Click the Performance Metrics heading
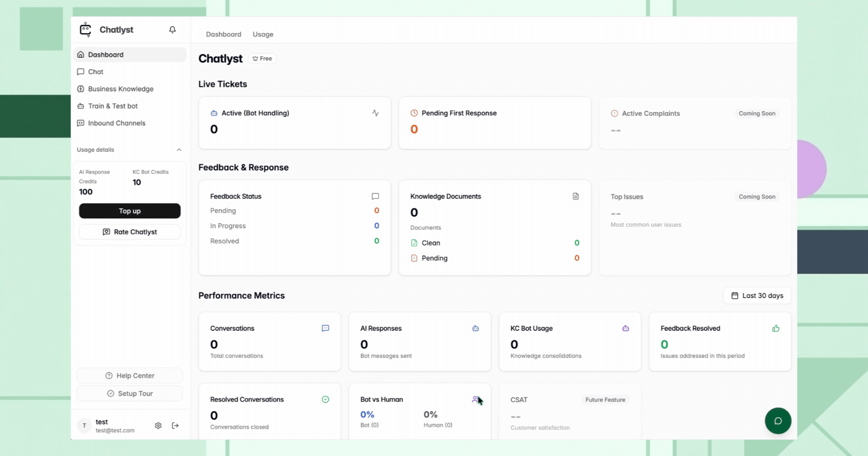The width and height of the screenshot is (868, 456). pos(241,295)
